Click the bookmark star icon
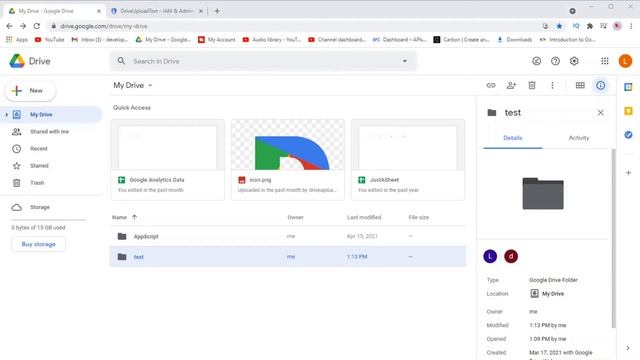 (559, 26)
